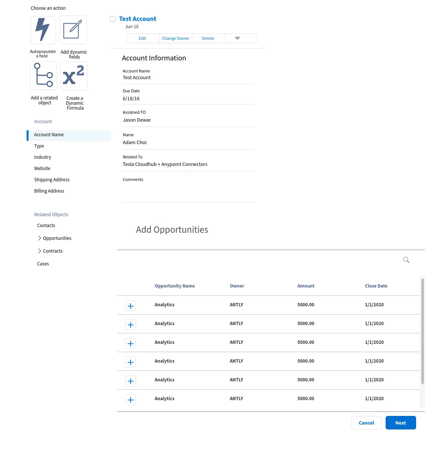
Task: Add the fourth Analytics opportunity row
Action: pyautogui.click(x=130, y=362)
